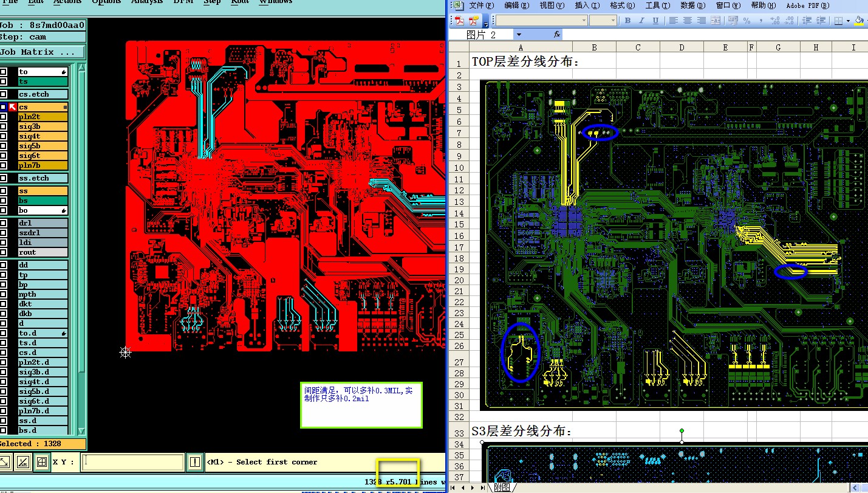Apply percent style to cells
Screen dimensions: 868x493
[x=747, y=21]
